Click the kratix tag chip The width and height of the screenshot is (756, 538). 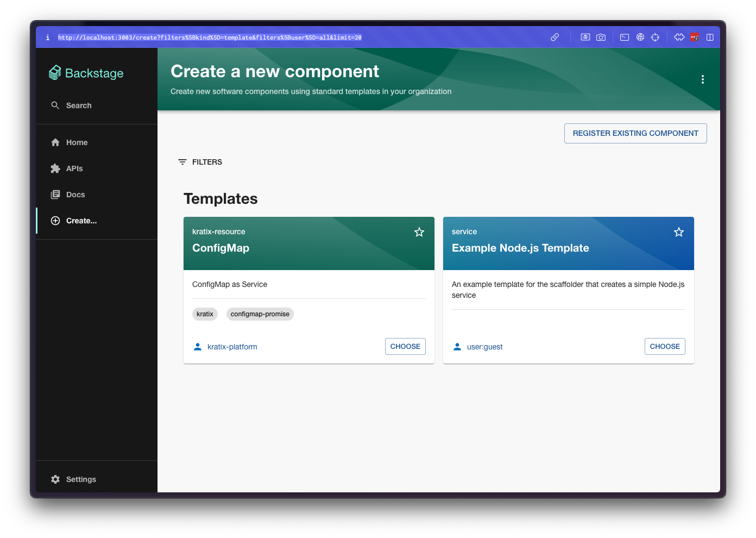point(205,314)
